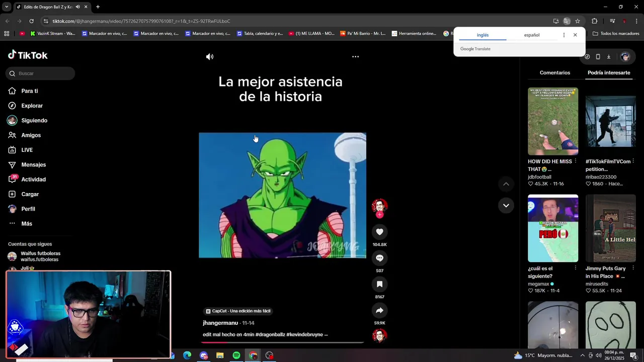
Task: Open File Explorer from the taskbar
Action: point(220,355)
